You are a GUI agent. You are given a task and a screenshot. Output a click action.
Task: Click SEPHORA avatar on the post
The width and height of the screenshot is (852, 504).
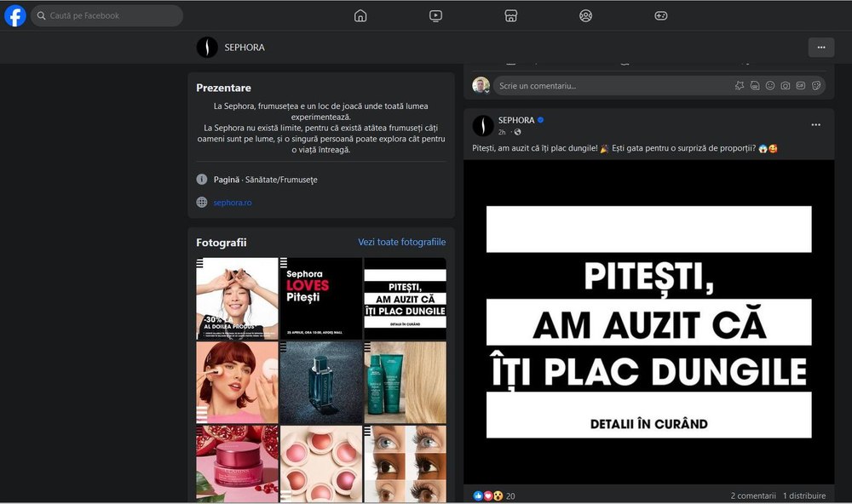[482, 125]
